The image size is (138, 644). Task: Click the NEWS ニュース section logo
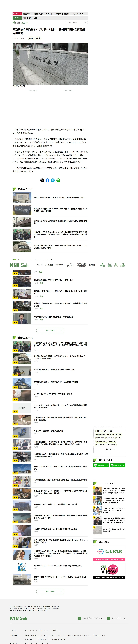(20, 23)
